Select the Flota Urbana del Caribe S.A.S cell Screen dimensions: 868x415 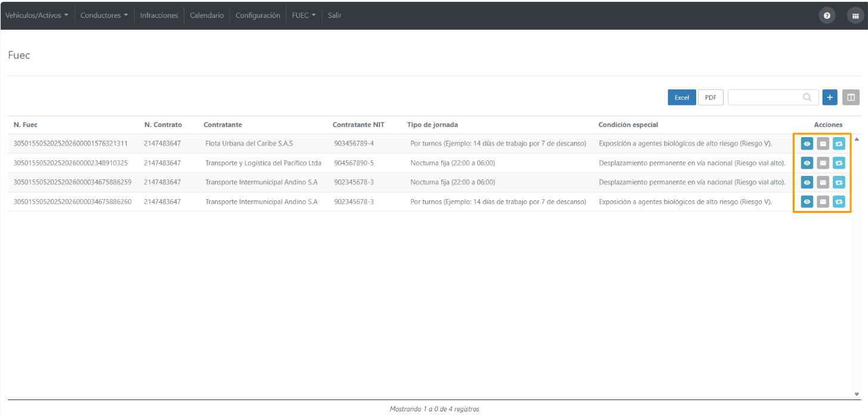(249, 144)
